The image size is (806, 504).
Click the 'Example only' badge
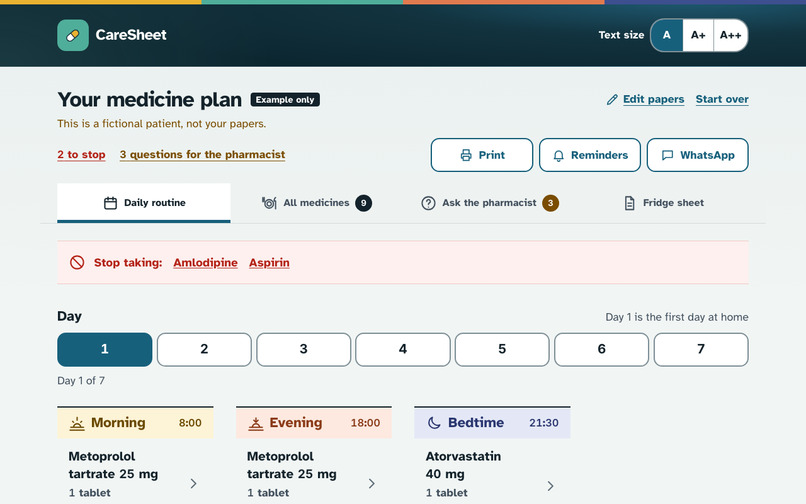pyautogui.click(x=285, y=100)
